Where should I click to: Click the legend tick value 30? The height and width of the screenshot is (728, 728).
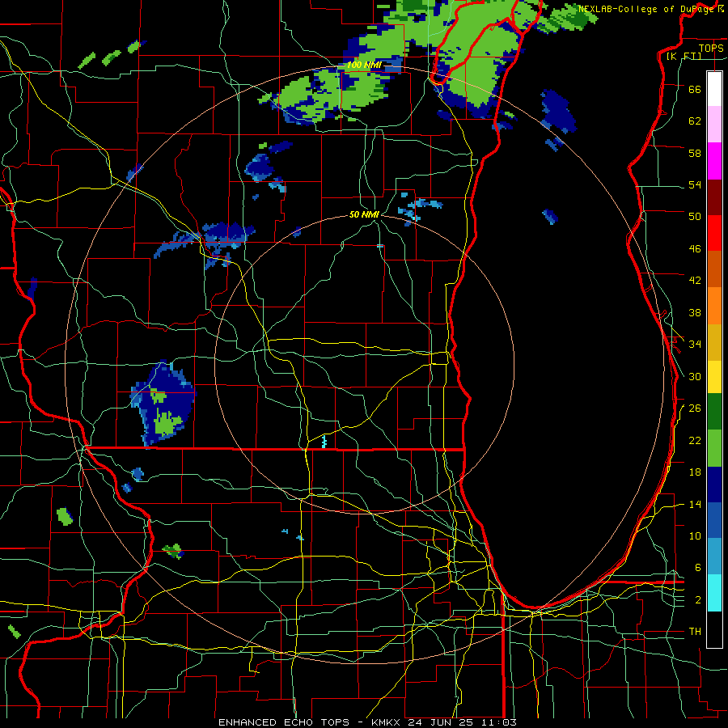tap(695, 376)
